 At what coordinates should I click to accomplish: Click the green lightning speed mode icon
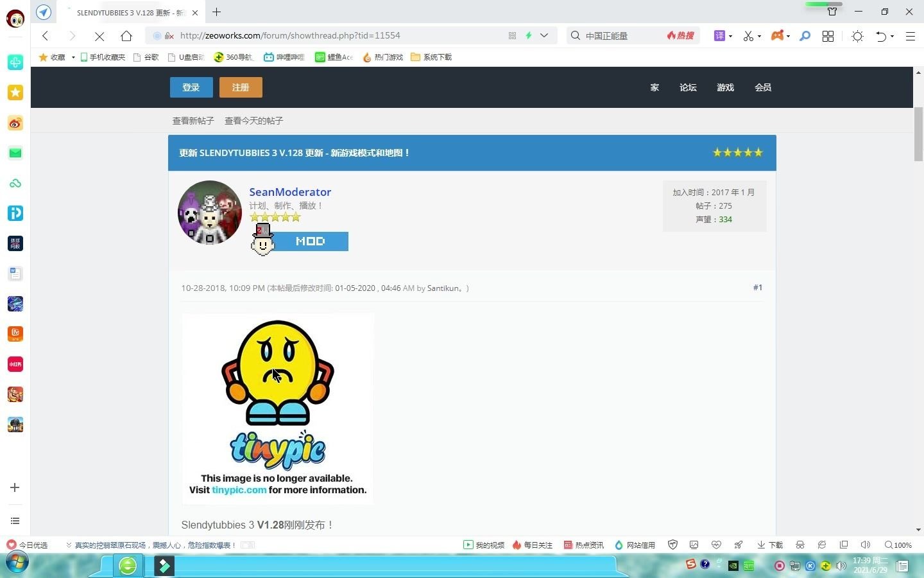(529, 35)
